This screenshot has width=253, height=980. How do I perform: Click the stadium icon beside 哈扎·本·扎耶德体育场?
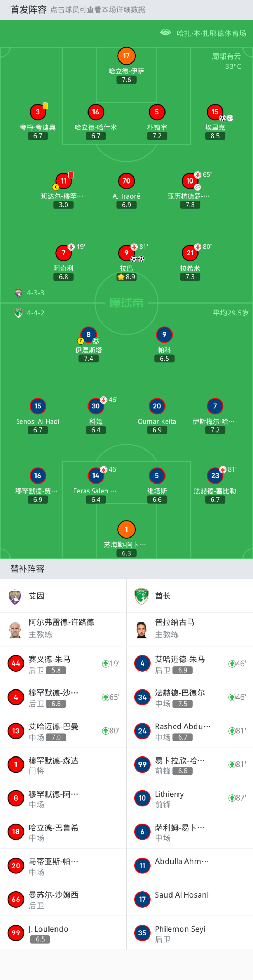point(166,33)
